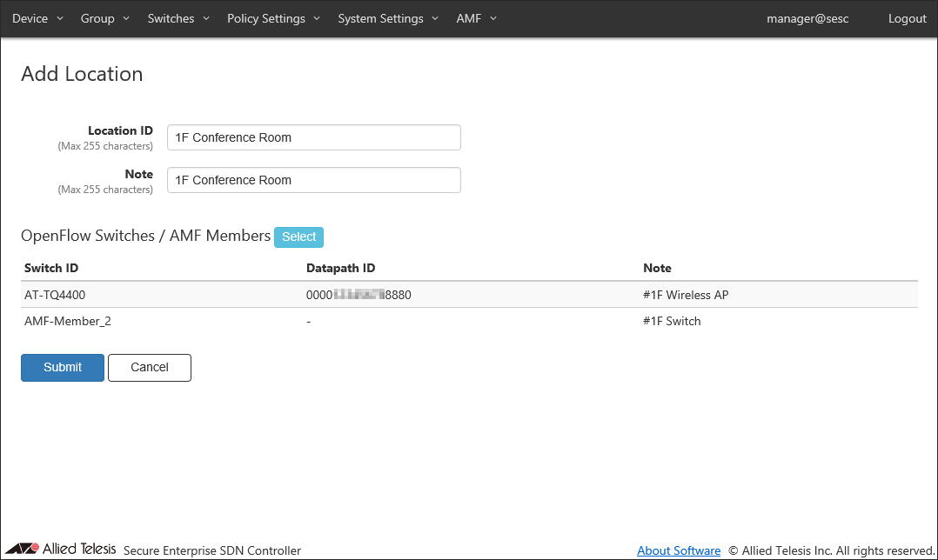Open the AMF navigation menu
Image resolution: width=938 pixels, height=560 pixels.
click(x=476, y=18)
